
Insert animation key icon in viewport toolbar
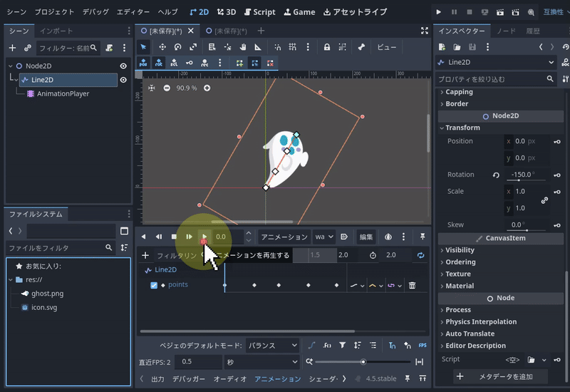190,63
